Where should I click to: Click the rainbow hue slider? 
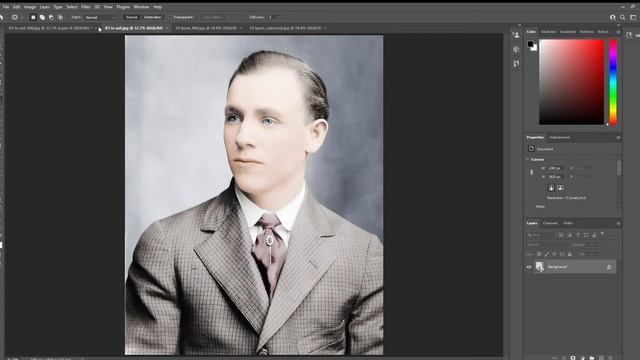(x=613, y=82)
